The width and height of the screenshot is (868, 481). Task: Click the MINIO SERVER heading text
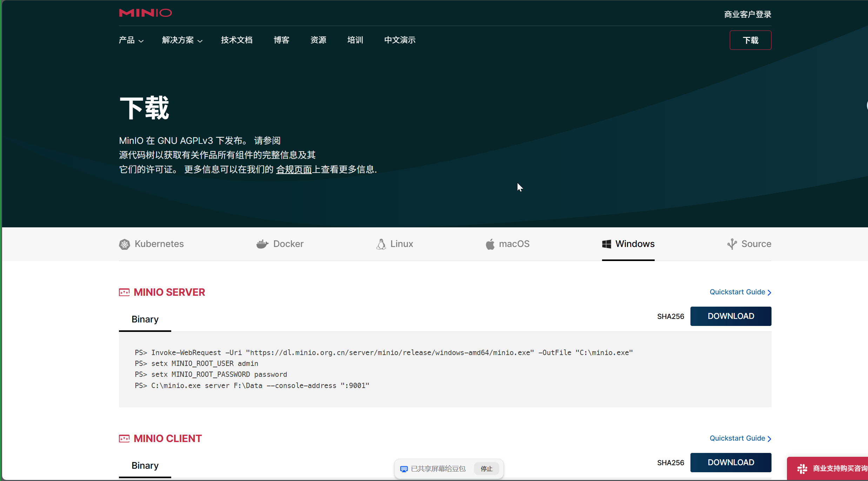pos(169,292)
